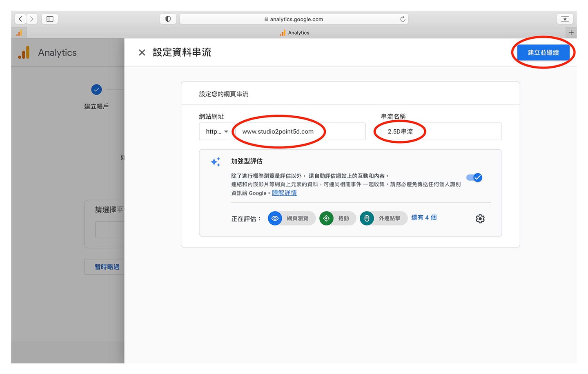Image resolution: width=588 pixels, height=374 pixels.
Task: Click the 暫時略過 skip button
Action: click(107, 267)
